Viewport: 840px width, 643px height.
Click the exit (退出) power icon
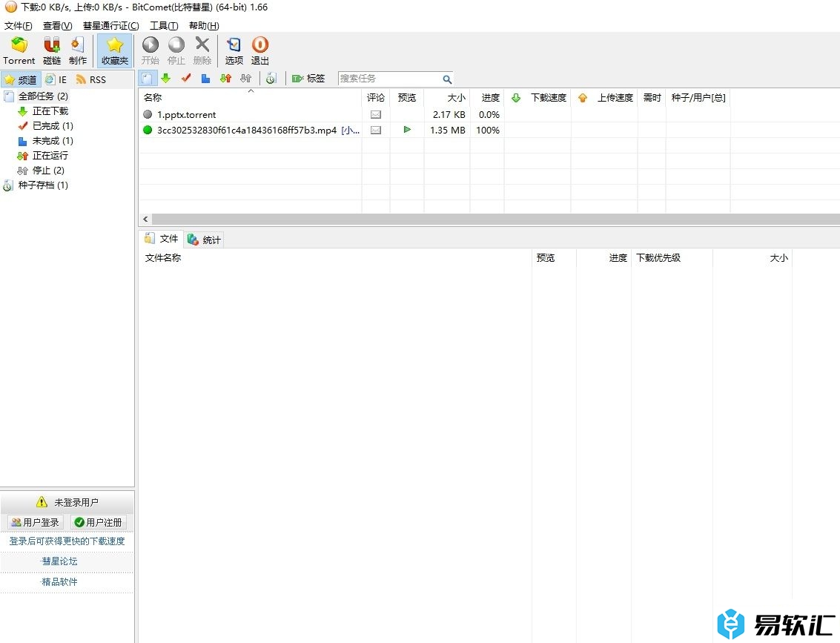259,51
